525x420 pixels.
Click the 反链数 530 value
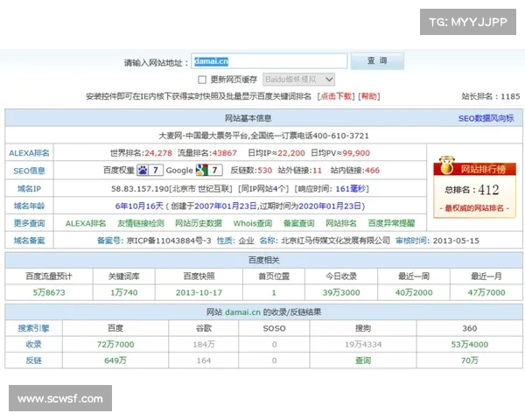point(264,171)
